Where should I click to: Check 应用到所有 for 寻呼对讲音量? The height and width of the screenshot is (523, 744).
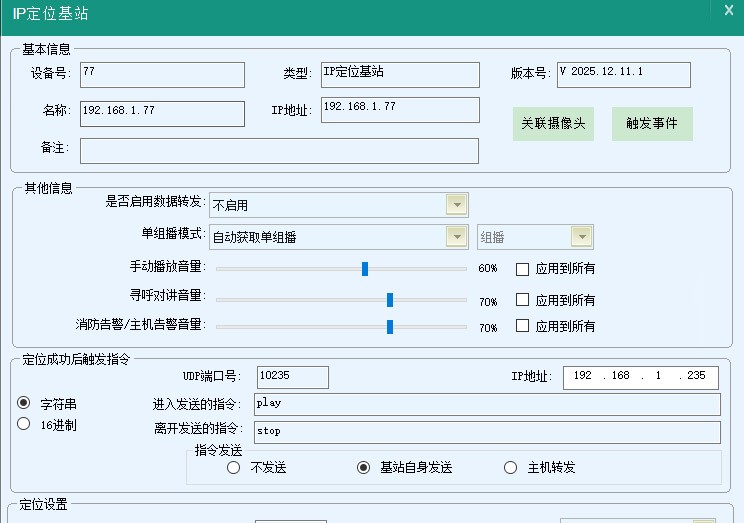coord(522,299)
